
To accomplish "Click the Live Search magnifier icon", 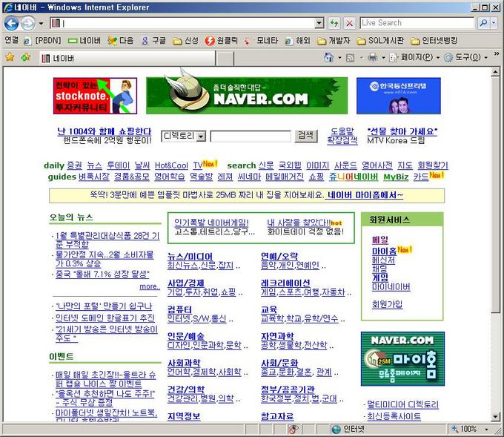I will point(483,23).
